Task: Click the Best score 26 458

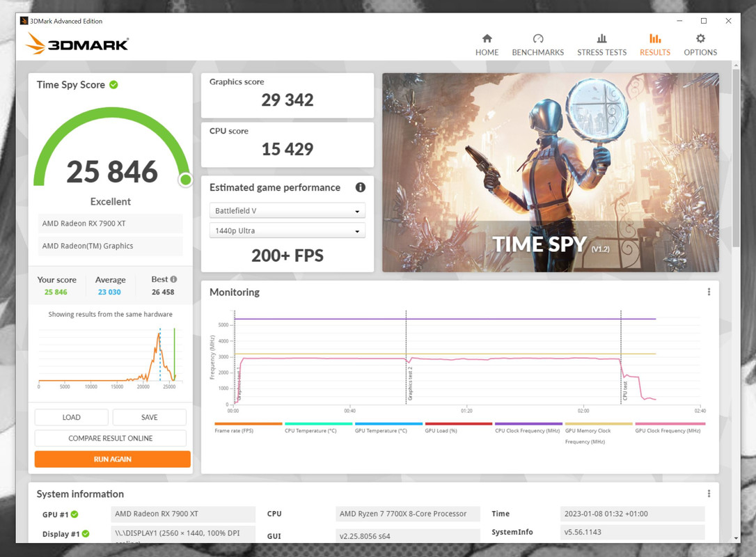Action: tap(163, 292)
